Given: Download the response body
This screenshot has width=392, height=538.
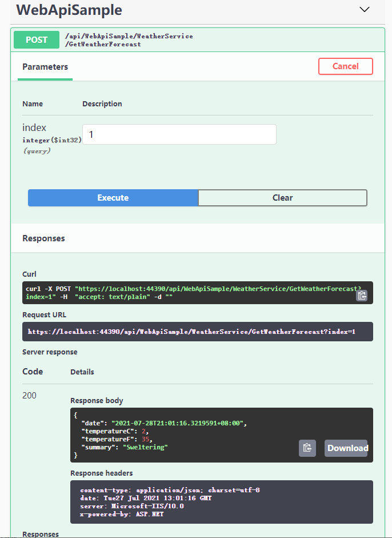Looking at the screenshot, I should pos(346,448).
